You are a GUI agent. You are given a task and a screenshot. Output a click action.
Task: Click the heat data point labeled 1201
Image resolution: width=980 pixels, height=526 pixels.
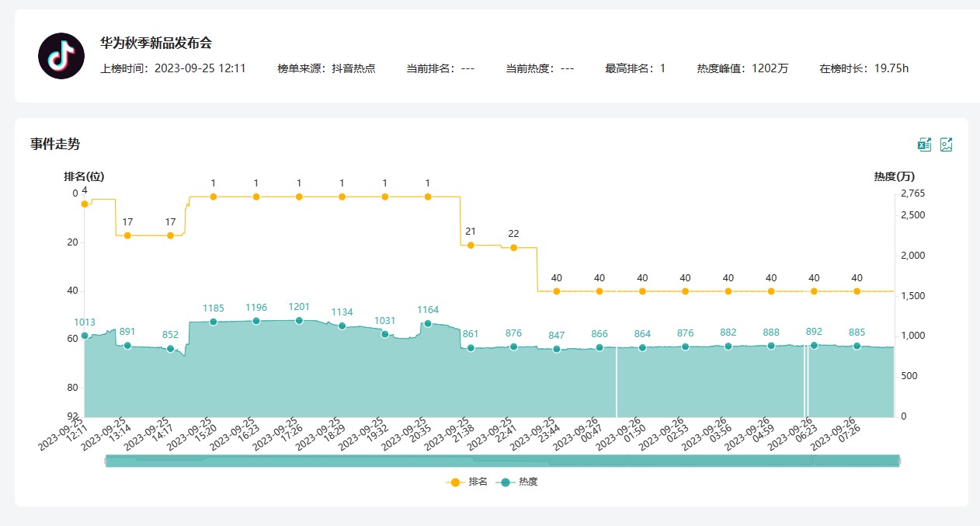[x=299, y=320]
